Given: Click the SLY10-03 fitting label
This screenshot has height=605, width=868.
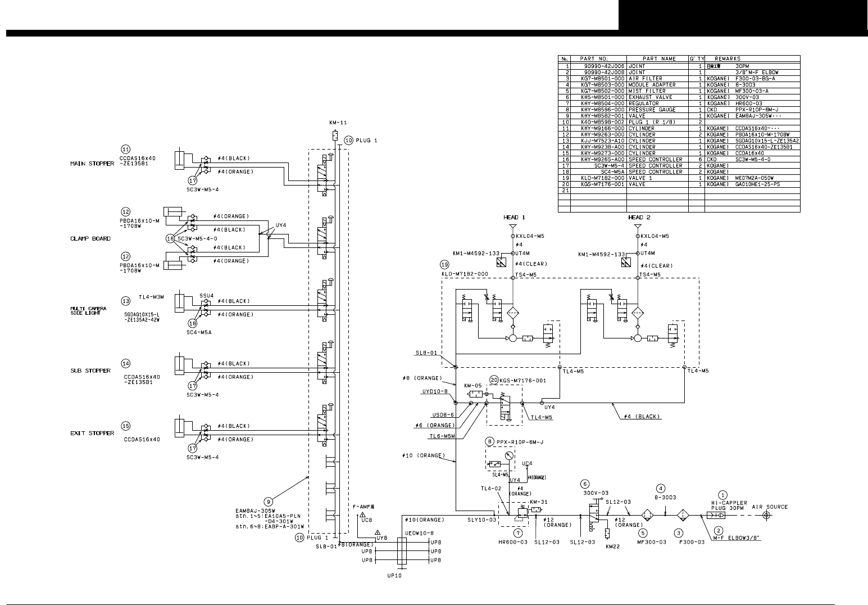Looking at the screenshot, I should point(483,520).
